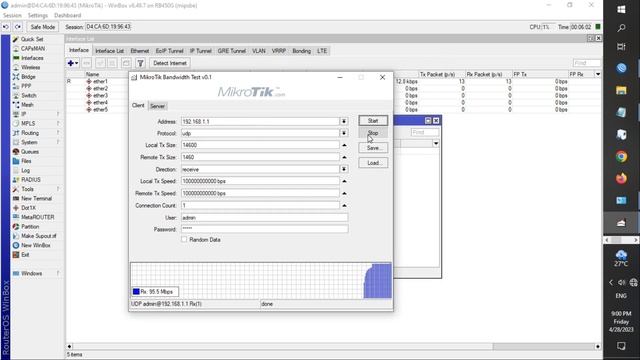Image resolution: width=640 pixels, height=360 pixels.
Task: Open Google Chrome from the taskbar
Action: pyautogui.click(x=621, y=157)
